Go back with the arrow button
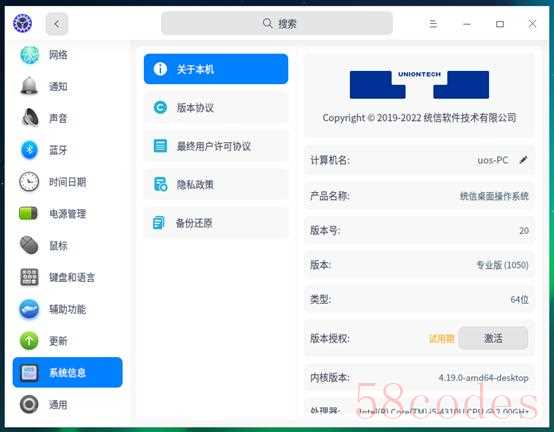 [57, 24]
